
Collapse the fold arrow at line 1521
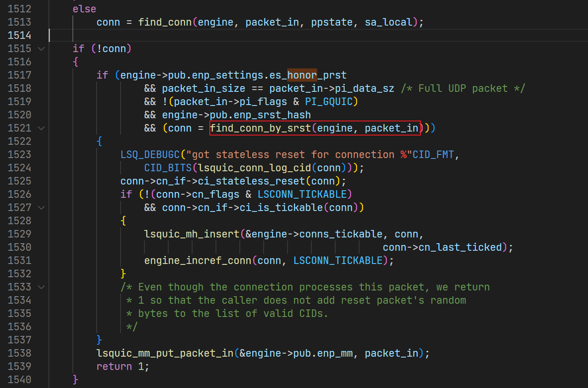coord(42,128)
